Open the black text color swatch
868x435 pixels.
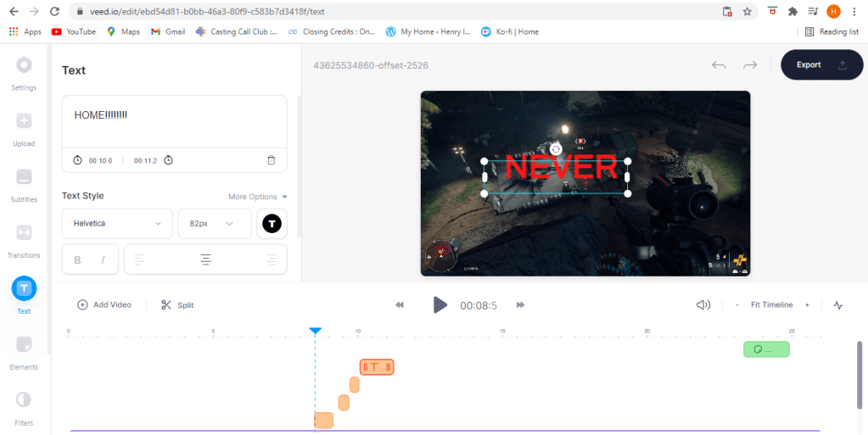[272, 224]
